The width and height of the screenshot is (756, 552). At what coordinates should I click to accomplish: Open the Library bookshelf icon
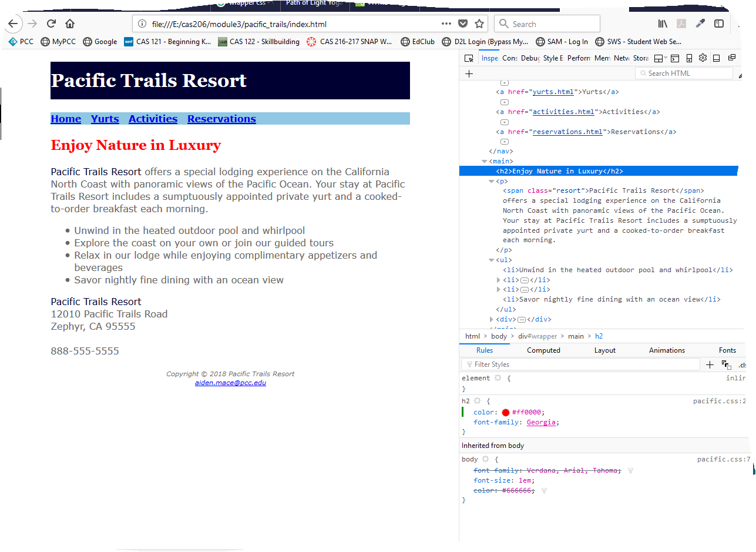point(663,24)
